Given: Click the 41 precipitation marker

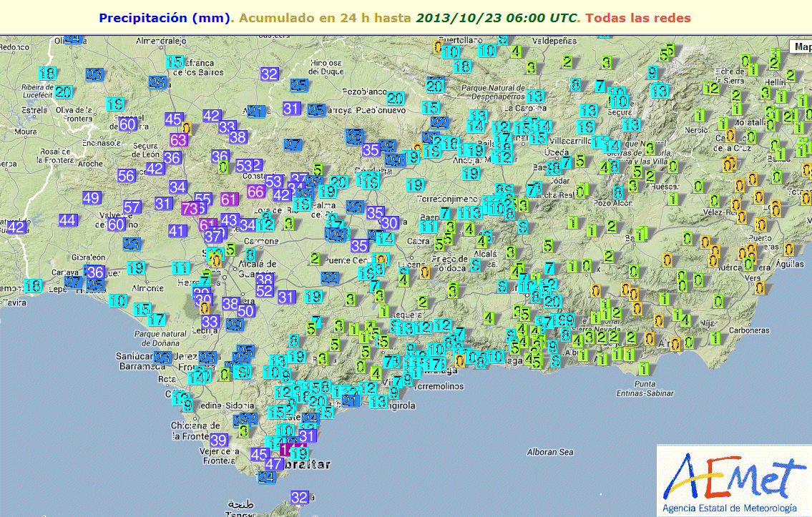Looking at the screenshot, I should [x=177, y=231].
